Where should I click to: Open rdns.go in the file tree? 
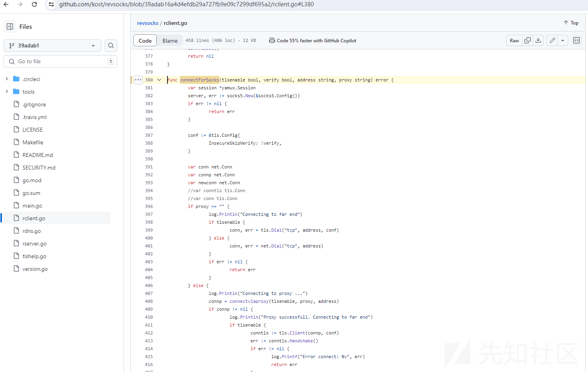point(32,231)
